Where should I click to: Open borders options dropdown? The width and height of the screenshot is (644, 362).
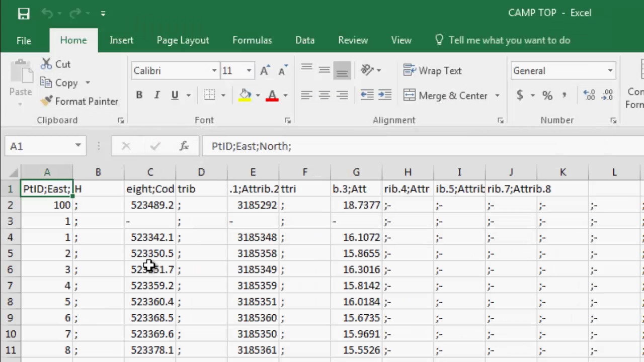223,95
